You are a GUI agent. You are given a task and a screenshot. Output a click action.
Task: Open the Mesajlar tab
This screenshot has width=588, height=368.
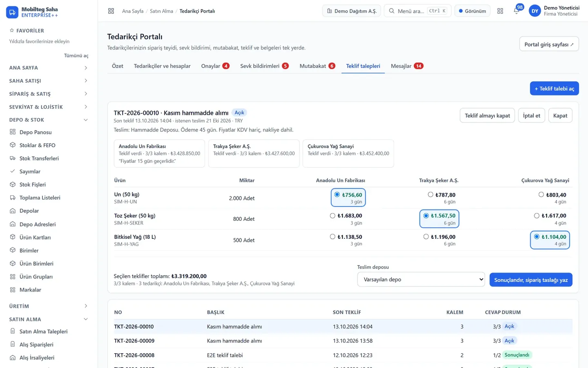(407, 66)
